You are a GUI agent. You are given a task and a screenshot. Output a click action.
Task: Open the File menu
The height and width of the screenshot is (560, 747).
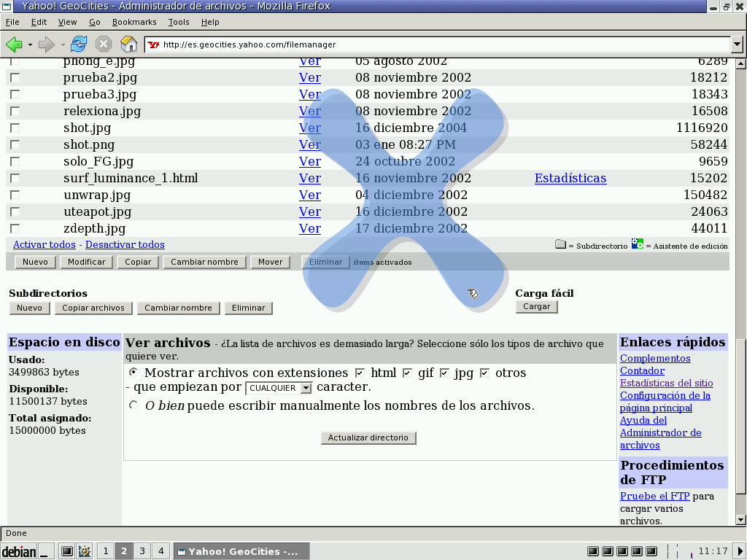(12, 22)
